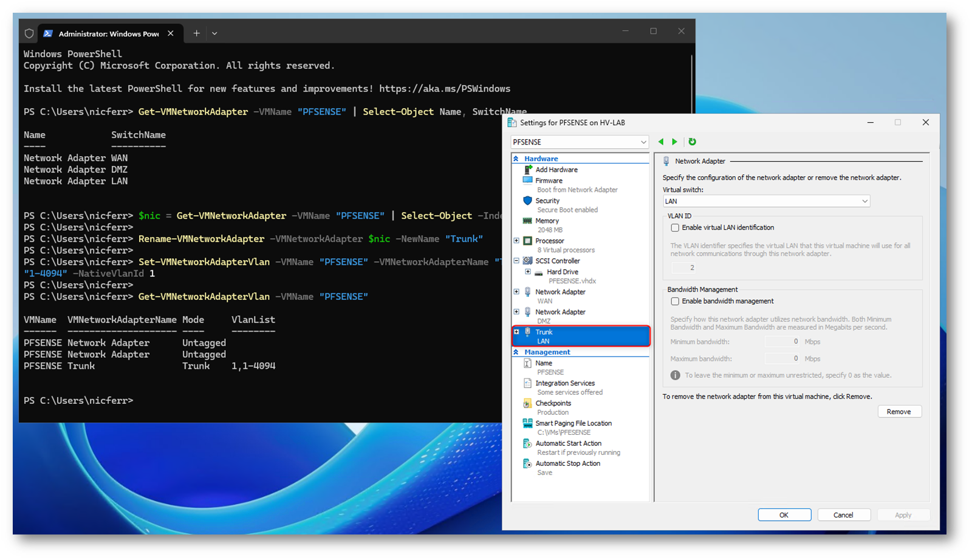Enable bandwidth management checkbox
This screenshot has height=560, width=972.
point(675,301)
